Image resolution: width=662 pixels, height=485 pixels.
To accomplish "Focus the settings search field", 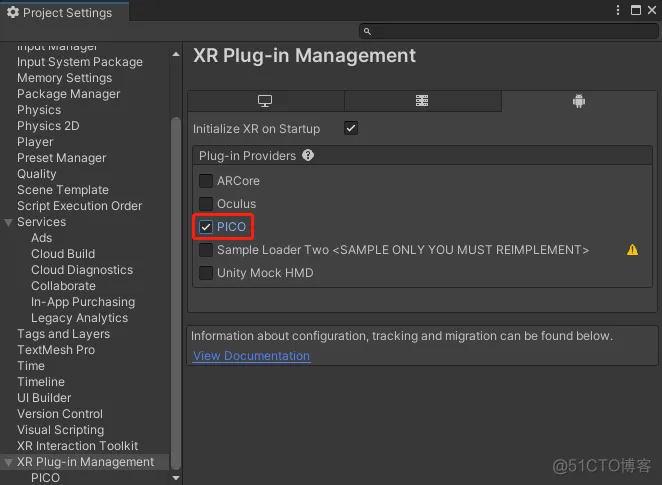I will coord(508,31).
